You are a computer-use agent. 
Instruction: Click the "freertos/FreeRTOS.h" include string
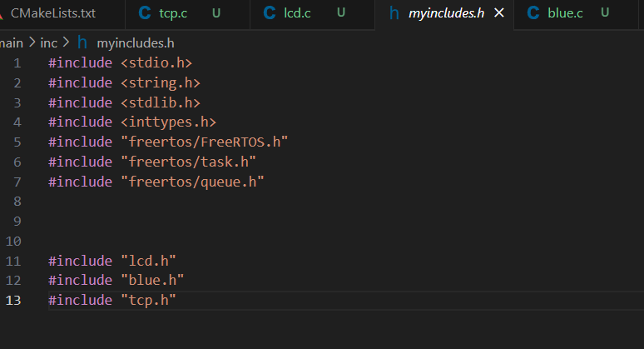(x=205, y=142)
